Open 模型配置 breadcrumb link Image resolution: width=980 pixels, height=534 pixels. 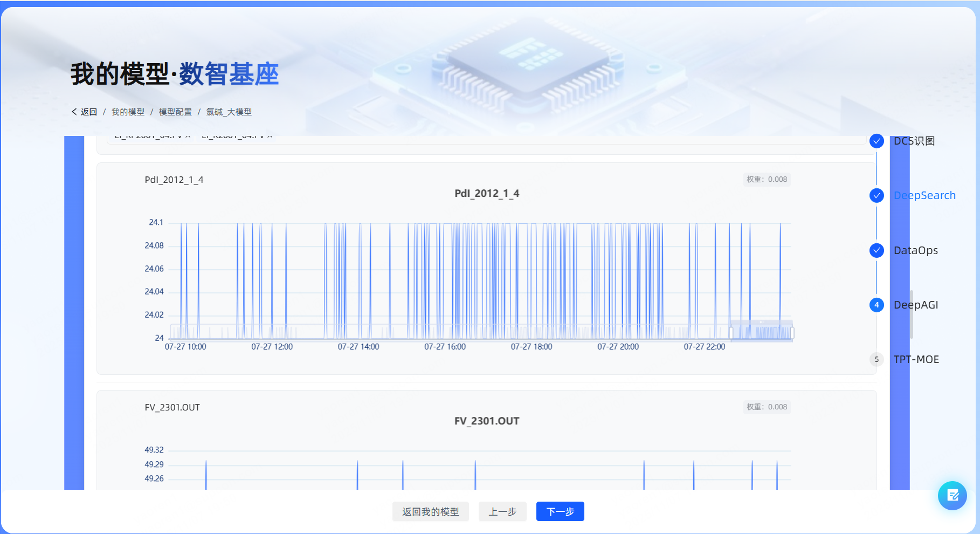(x=175, y=112)
